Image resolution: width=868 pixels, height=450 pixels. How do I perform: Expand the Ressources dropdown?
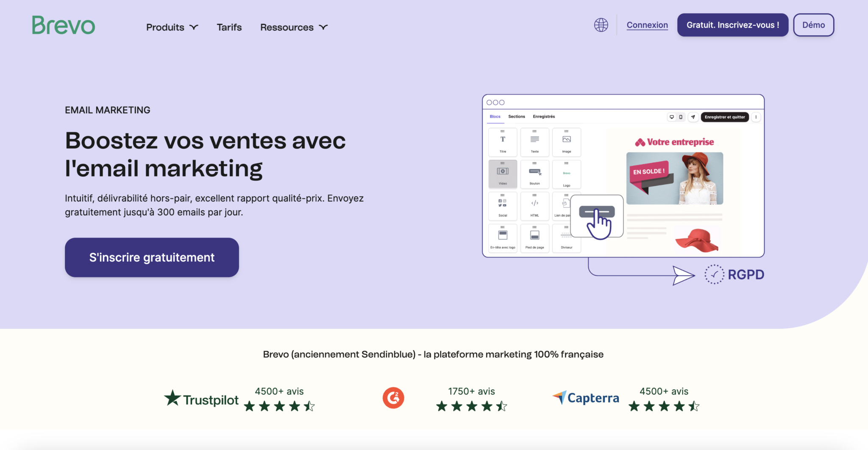[x=293, y=27]
